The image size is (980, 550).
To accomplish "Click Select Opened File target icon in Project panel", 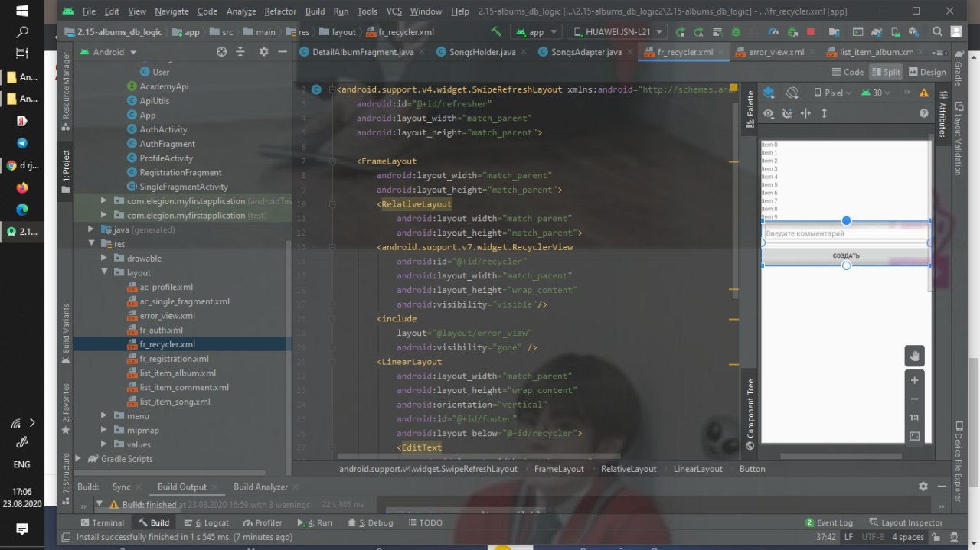I will coord(221,52).
